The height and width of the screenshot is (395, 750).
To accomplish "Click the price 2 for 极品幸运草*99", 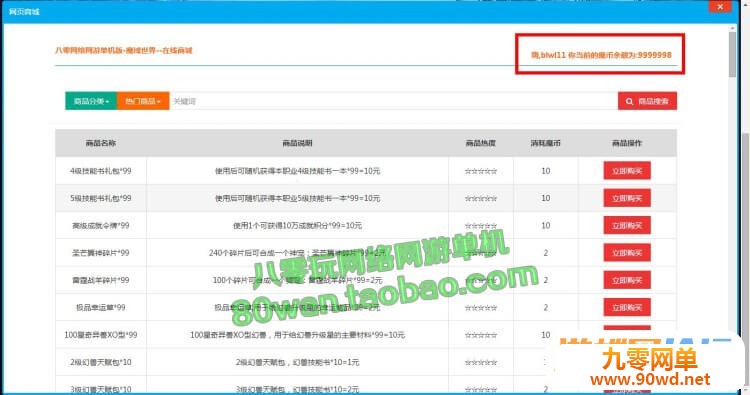I will pos(545,307).
